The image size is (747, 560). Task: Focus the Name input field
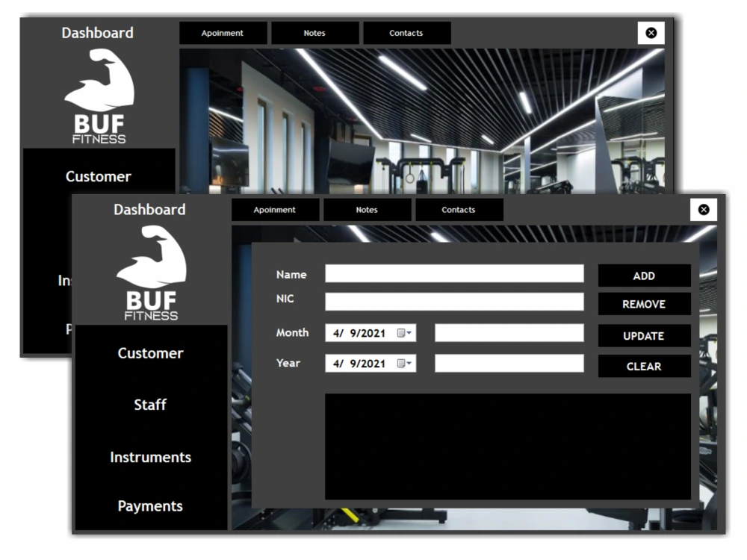point(454,274)
